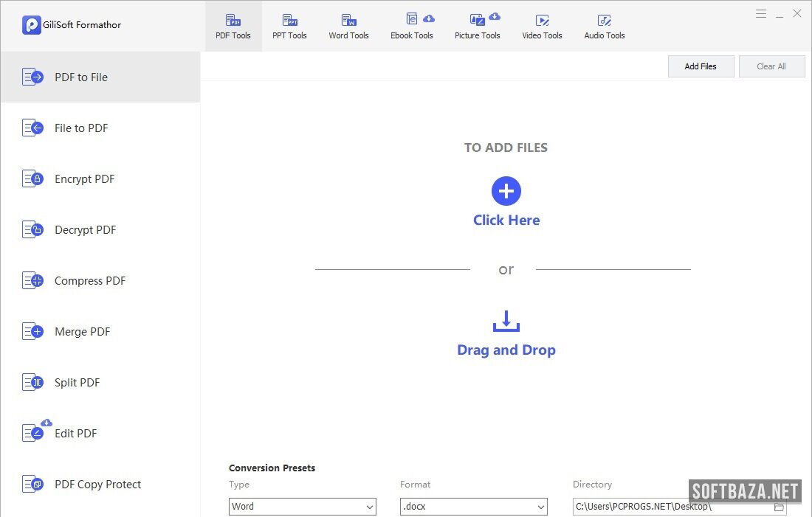
Task: Open the Picture Tools tab
Action: point(477,27)
